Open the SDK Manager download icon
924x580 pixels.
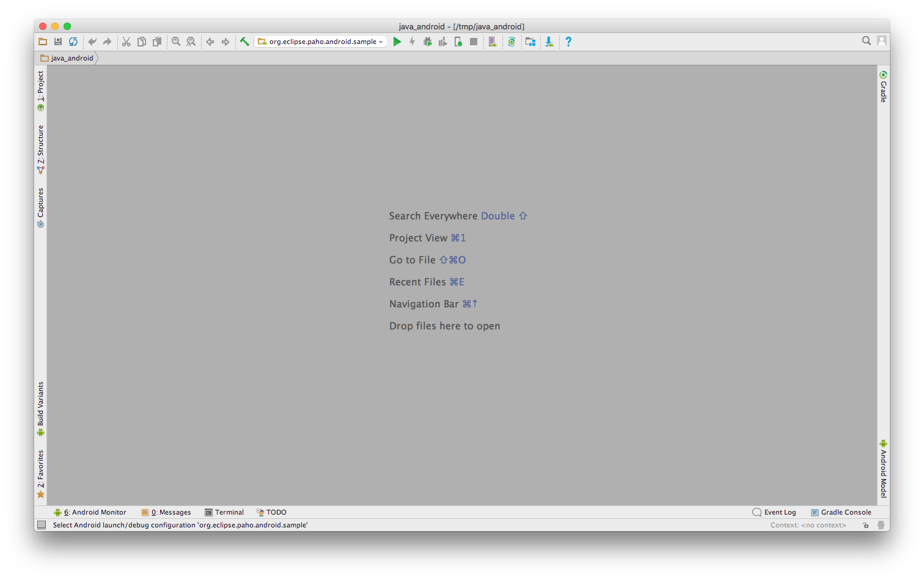click(549, 42)
